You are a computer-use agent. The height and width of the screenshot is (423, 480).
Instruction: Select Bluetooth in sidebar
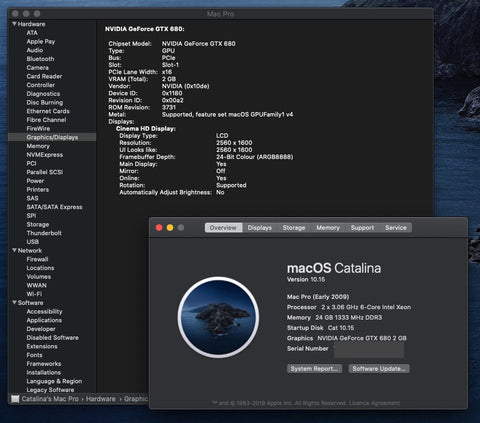click(x=40, y=59)
